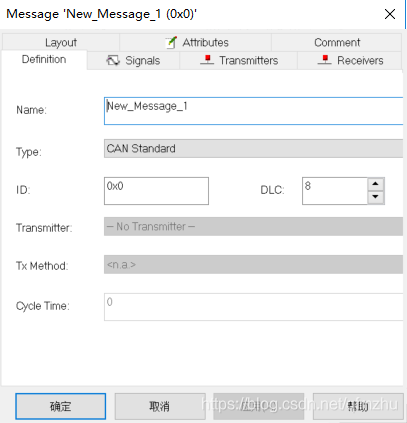Image resolution: width=407 pixels, height=423 pixels.
Task: Click the Name field with New_Message_1
Action: pyautogui.click(x=254, y=111)
